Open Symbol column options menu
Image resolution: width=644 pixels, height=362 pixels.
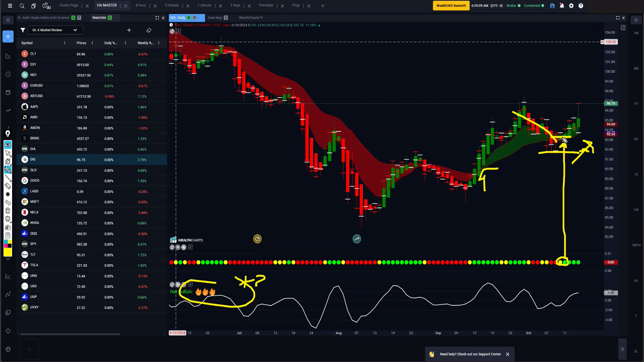pyautogui.click(x=65, y=43)
